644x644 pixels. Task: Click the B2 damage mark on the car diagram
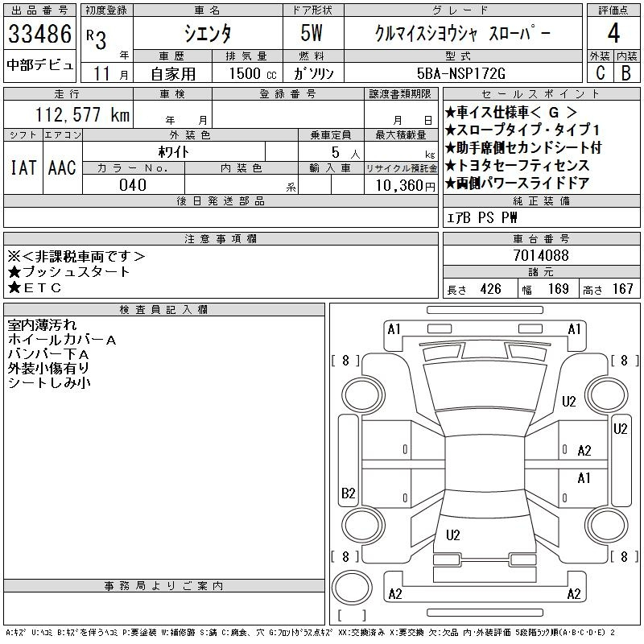point(348,493)
